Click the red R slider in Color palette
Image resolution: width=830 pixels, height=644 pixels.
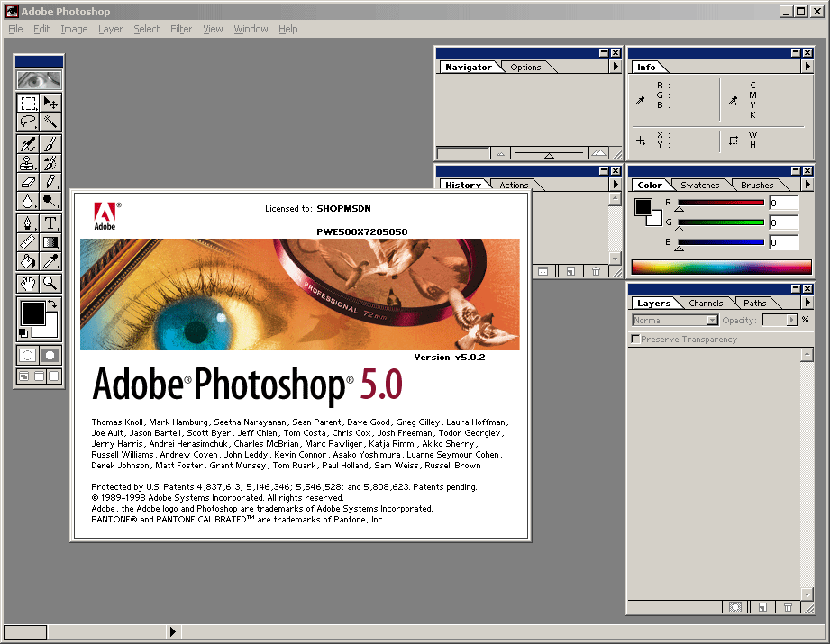coord(721,203)
